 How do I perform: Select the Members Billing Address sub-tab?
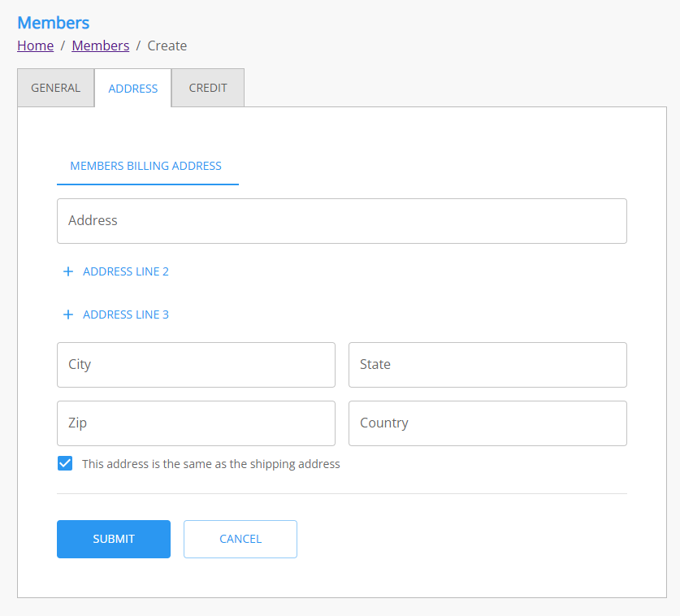pos(146,166)
